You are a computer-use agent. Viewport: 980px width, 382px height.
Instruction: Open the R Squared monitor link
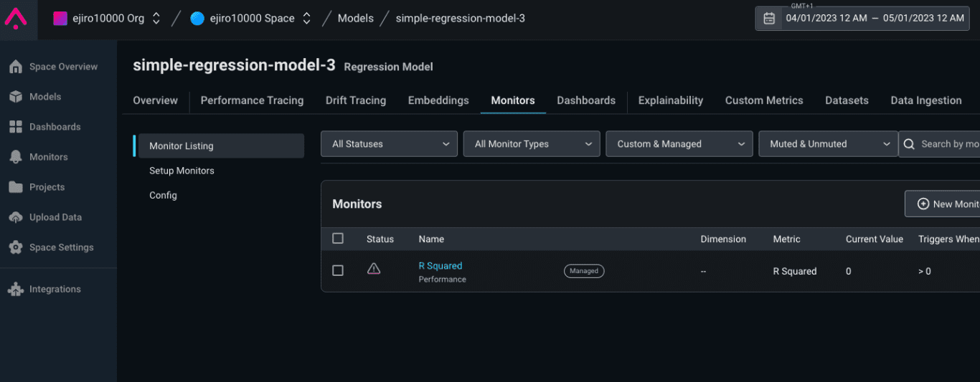440,266
